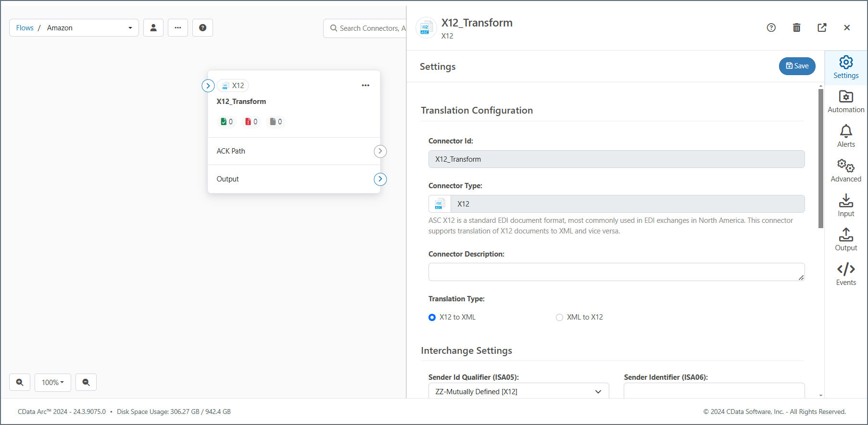Viewport: 868px width, 425px height.
Task: Click the settings panel vertical scrollbar
Action: pos(821,159)
